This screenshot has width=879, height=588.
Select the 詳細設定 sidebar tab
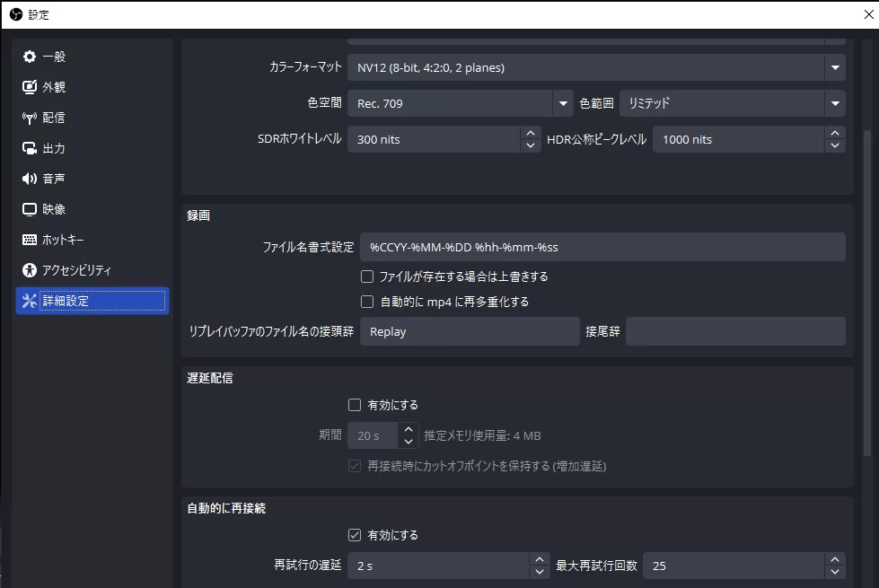(x=92, y=301)
